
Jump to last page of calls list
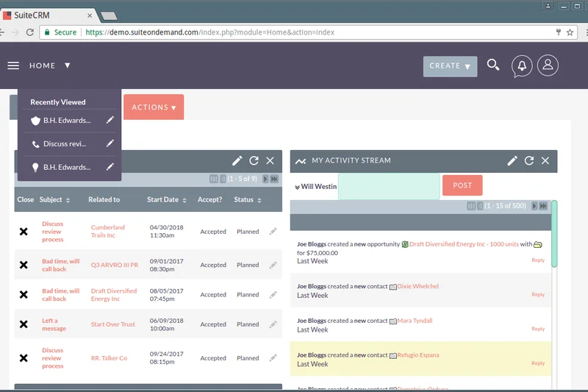[274, 179]
